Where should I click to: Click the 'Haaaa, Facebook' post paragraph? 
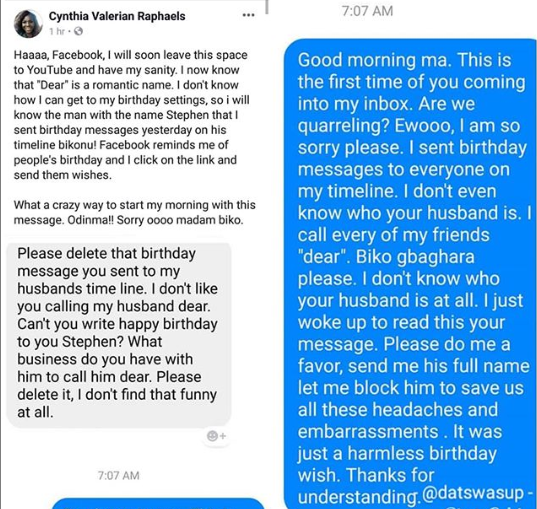[132, 115]
